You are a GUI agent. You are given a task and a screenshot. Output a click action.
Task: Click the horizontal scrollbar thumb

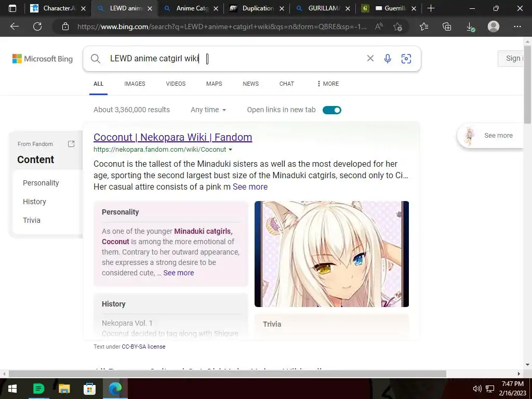(x=228, y=374)
